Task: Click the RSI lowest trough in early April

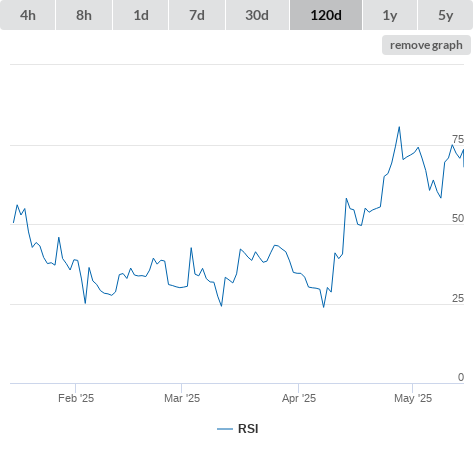Action: pos(323,307)
